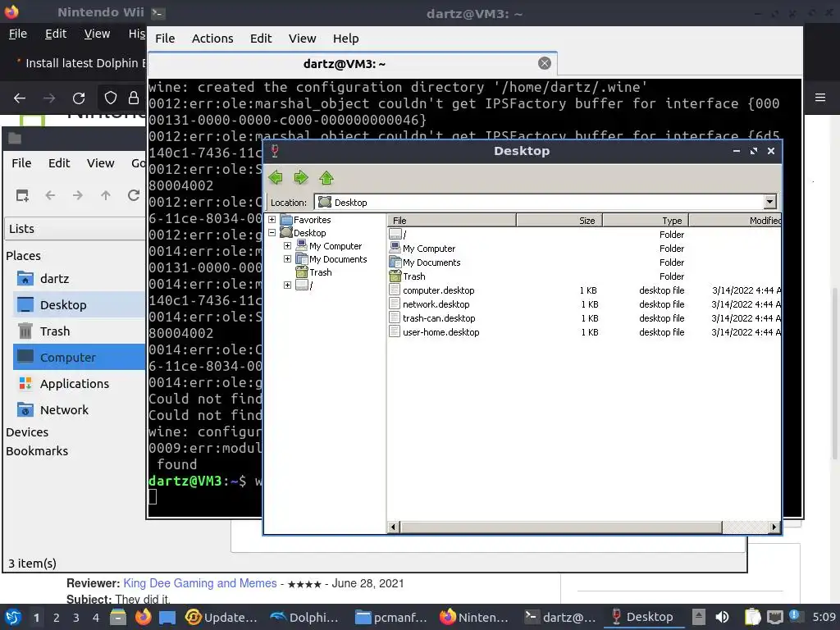Expand the My Documents tree node

click(288, 258)
